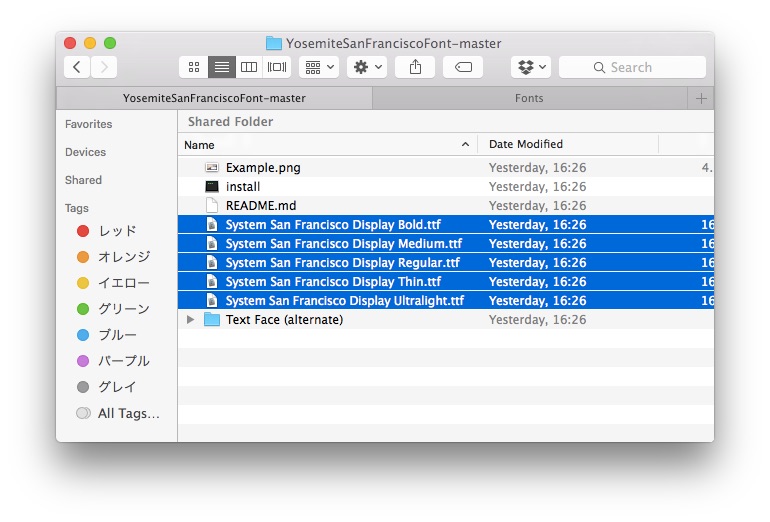Screen dimensions: 770x522
Task: Toggle sort direction arrow in Name column
Action: pyautogui.click(x=465, y=144)
